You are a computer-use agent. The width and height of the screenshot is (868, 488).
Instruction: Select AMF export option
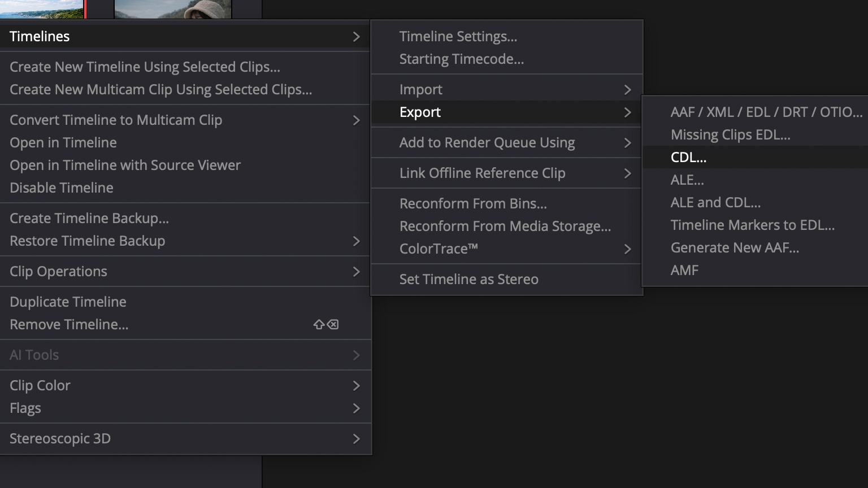(x=684, y=271)
